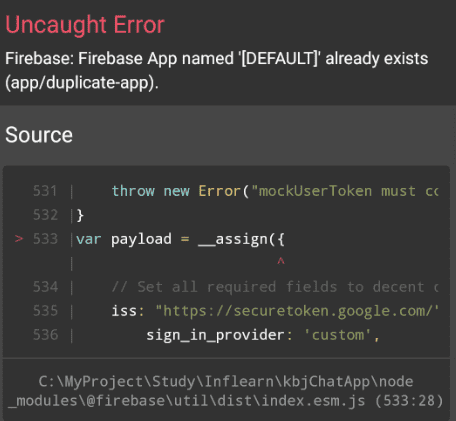The width and height of the screenshot is (456, 421).
Task: Click the '[DEFAULT]' app name text
Action: [279, 59]
